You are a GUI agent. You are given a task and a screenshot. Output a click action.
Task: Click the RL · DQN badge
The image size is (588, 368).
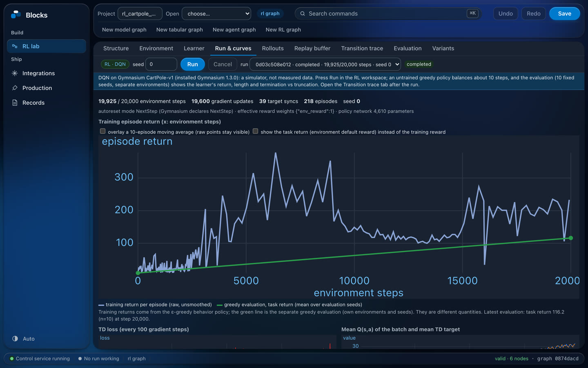[x=115, y=64]
